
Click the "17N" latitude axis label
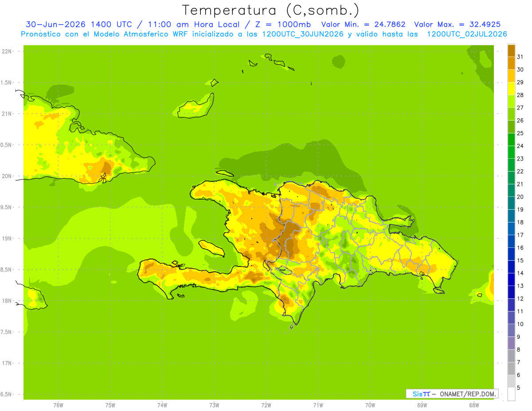tap(6, 363)
